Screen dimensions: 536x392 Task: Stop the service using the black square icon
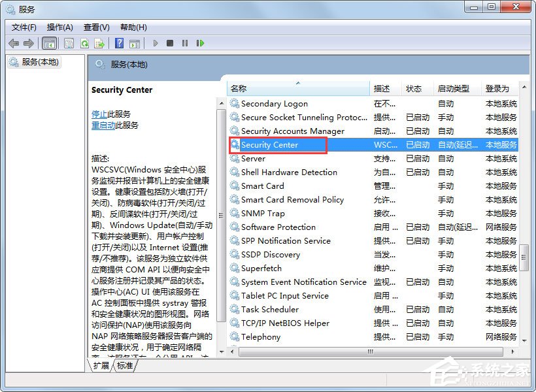(x=170, y=43)
